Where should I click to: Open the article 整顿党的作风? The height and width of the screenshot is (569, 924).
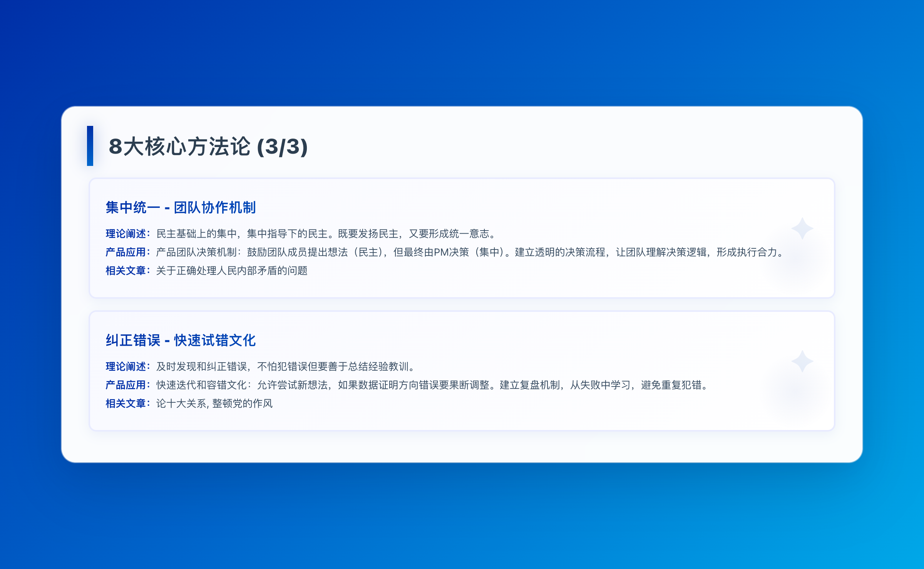pos(242,403)
